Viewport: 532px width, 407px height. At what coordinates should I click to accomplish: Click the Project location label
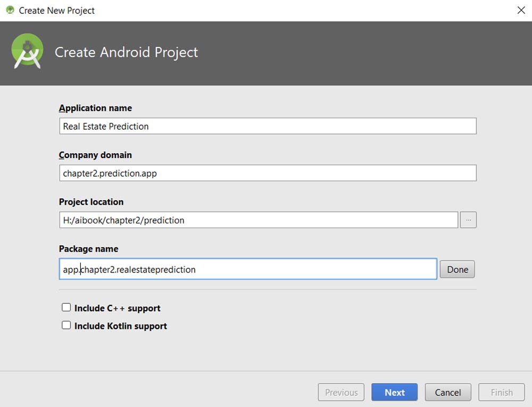pos(91,202)
